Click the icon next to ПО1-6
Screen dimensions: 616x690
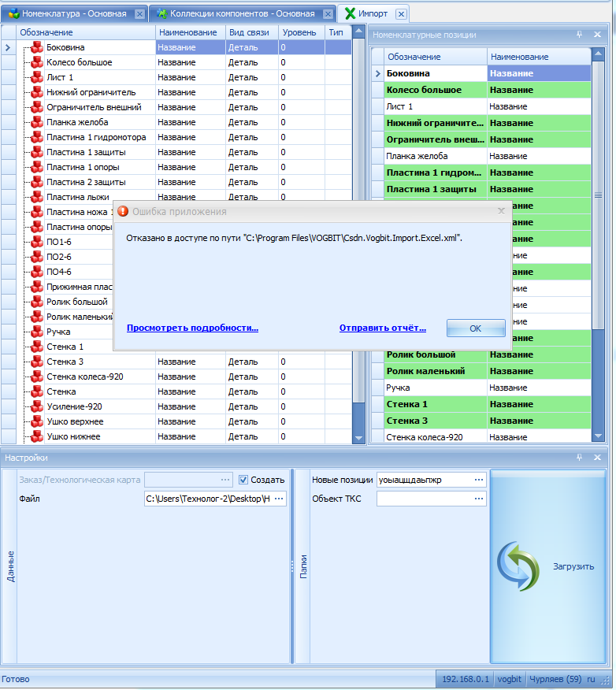pos(37,242)
